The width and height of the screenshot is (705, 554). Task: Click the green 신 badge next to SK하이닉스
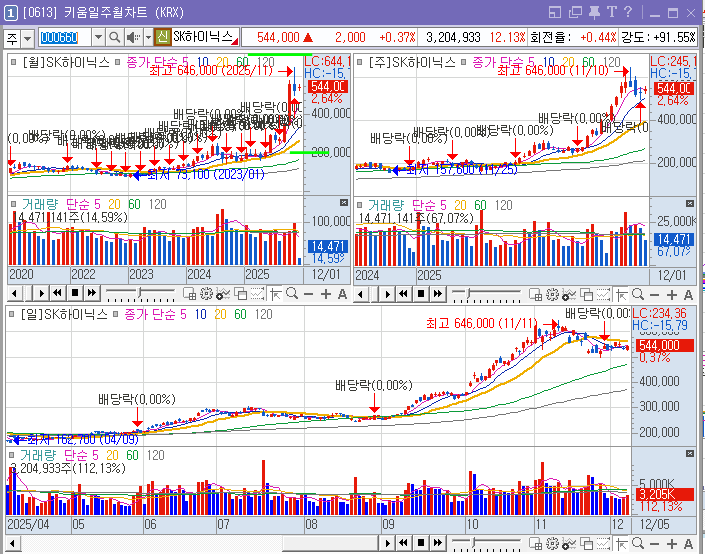point(162,37)
